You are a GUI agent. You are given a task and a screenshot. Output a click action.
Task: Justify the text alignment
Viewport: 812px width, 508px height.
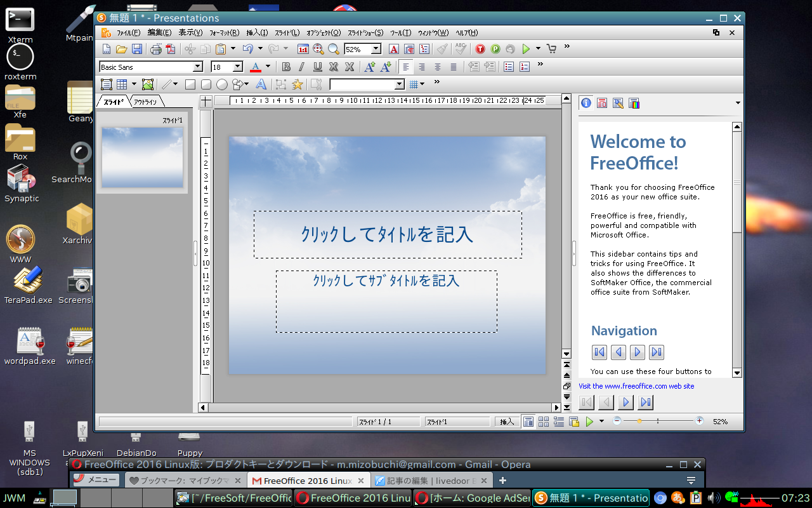click(454, 67)
